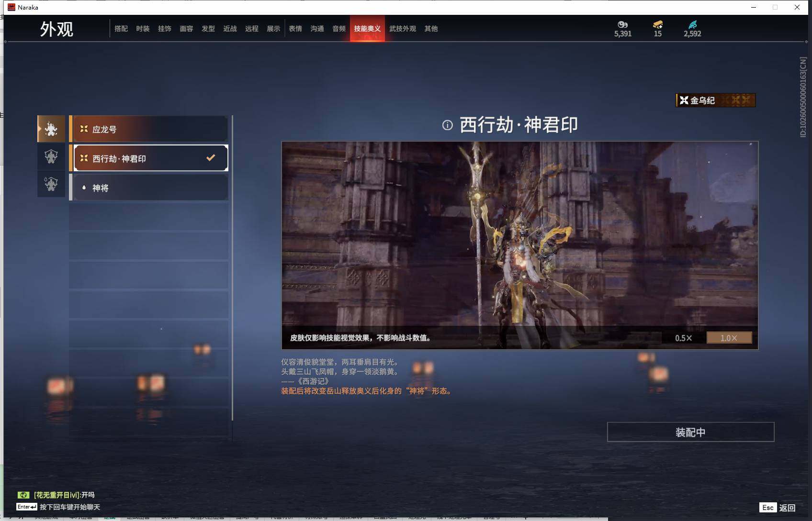Image resolution: width=812 pixels, height=521 pixels.
Task: Click the gold ticket currency icon
Action: pos(658,24)
